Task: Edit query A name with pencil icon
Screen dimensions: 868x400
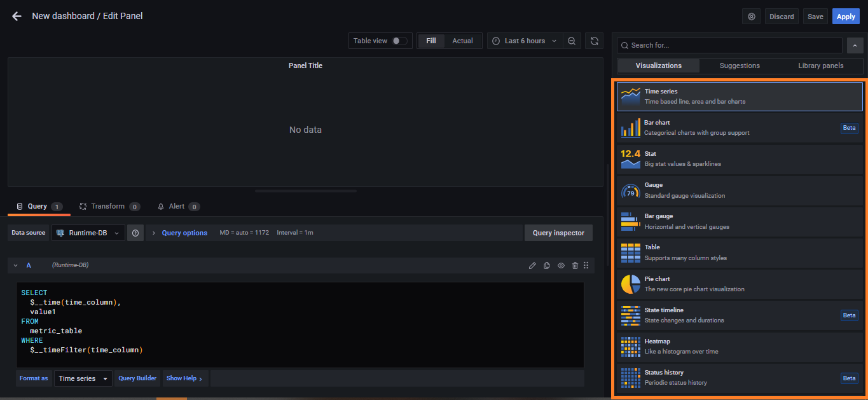Action: click(x=532, y=265)
